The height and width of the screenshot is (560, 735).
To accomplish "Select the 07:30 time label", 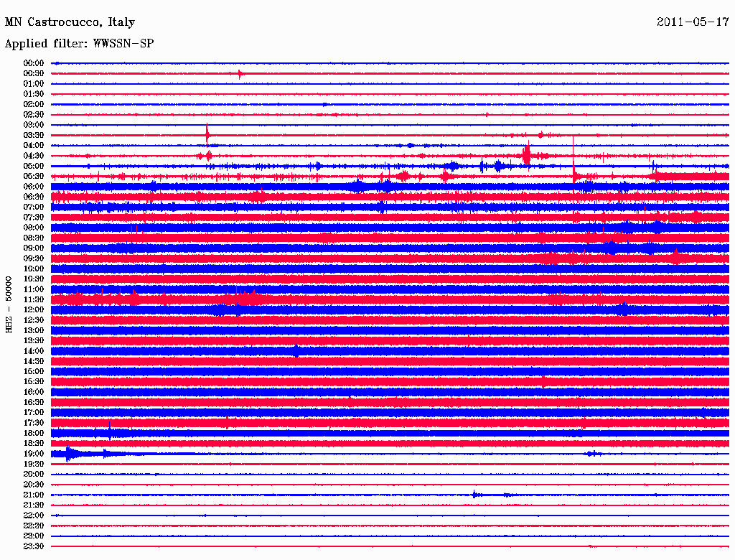I will coord(34,217).
